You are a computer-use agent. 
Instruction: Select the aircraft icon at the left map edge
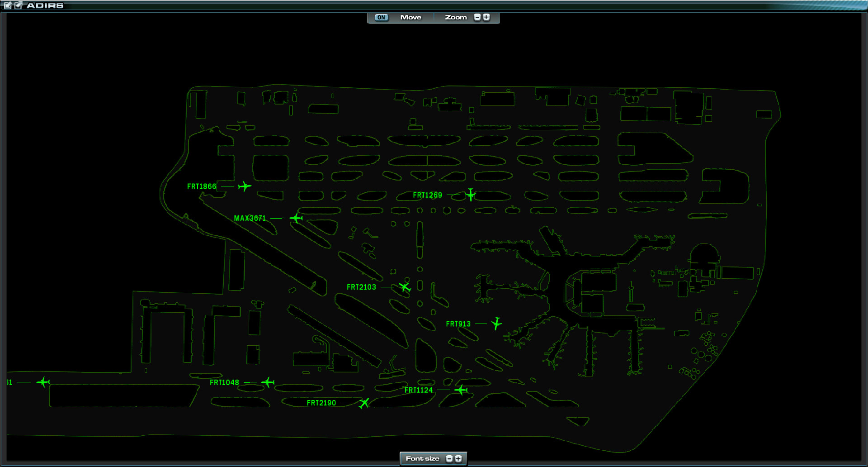[43, 382]
